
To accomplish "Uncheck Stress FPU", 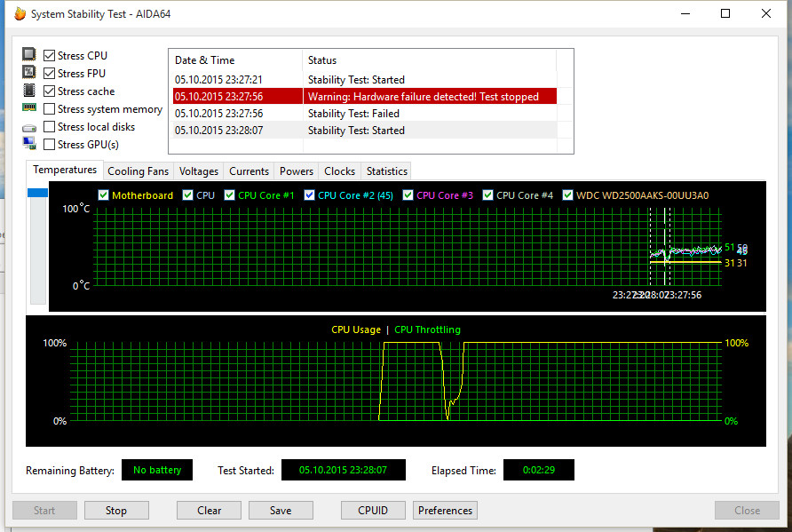I will tap(49, 73).
